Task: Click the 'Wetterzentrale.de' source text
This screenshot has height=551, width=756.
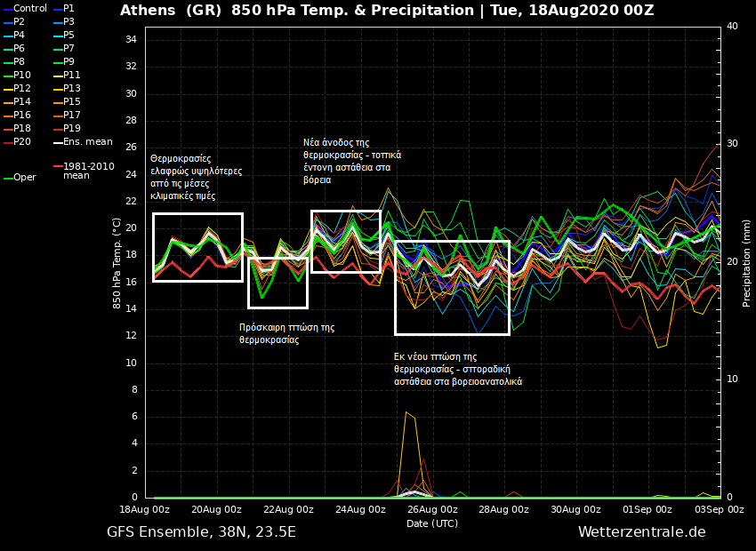Action: tap(642, 531)
